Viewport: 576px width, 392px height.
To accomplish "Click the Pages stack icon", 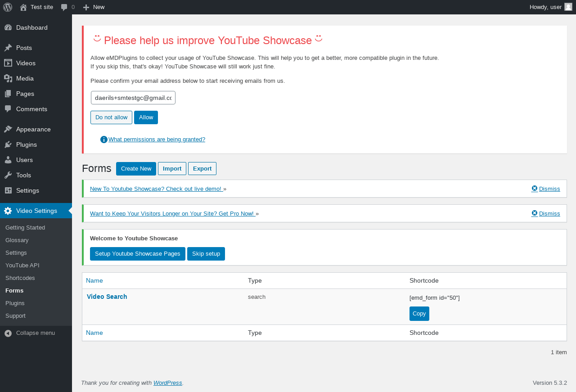I will [8, 94].
